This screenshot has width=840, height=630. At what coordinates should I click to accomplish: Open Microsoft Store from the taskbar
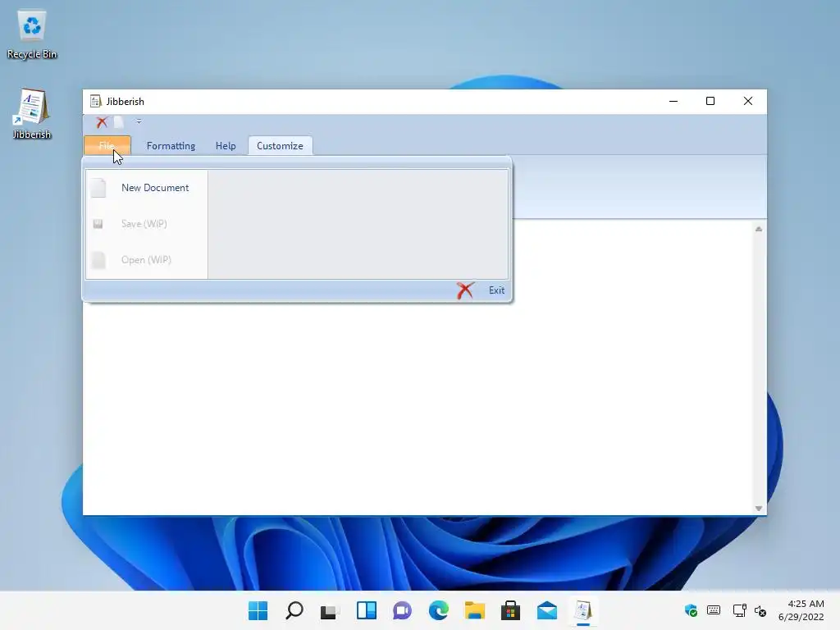pos(510,610)
